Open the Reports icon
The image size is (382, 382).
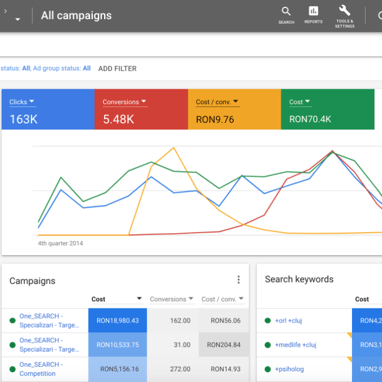[x=313, y=15]
